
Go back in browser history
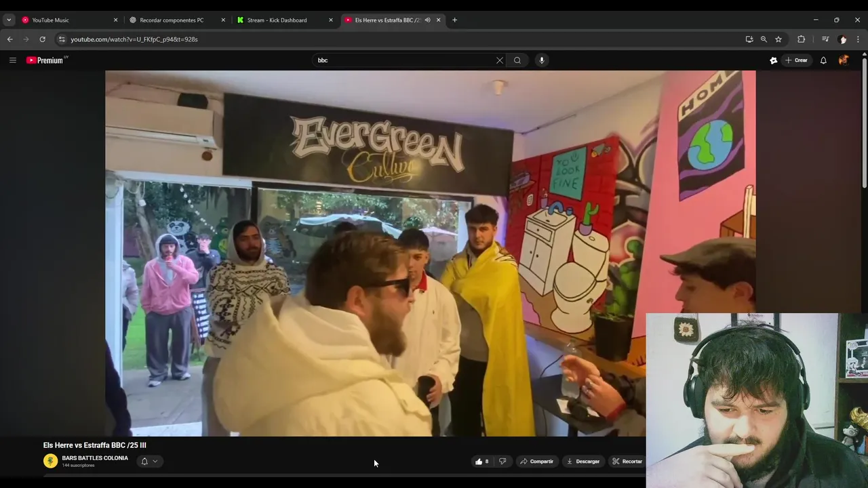coord(10,39)
